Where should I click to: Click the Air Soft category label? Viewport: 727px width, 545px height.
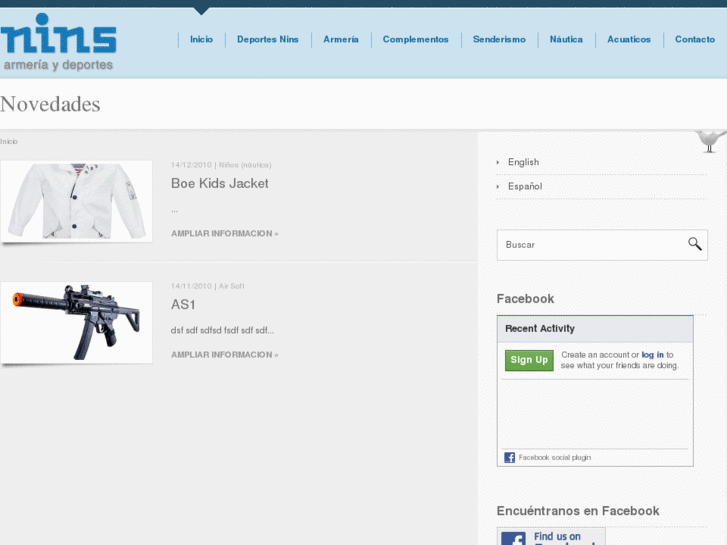[x=231, y=286]
